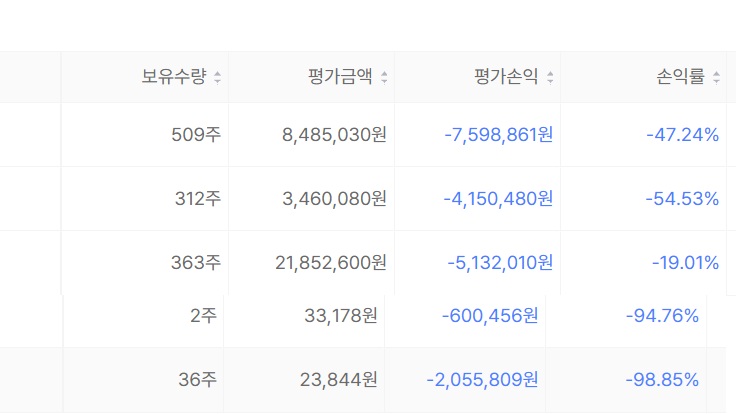The width and height of the screenshot is (736, 414).
Task: Click the sort arrows next to 손익률
Action: (x=716, y=77)
